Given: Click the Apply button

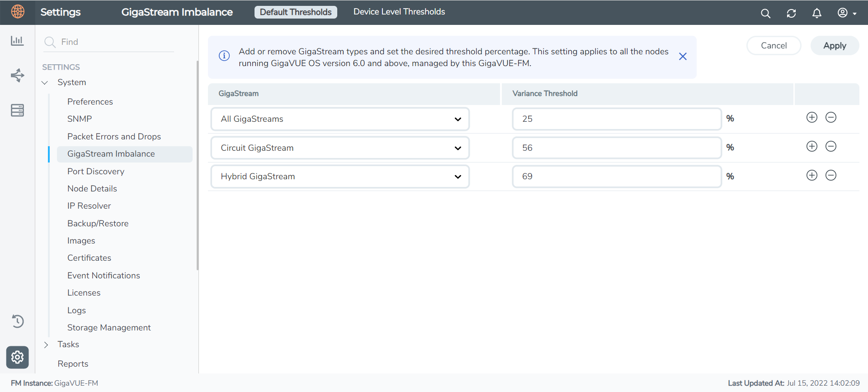Looking at the screenshot, I should [834, 46].
